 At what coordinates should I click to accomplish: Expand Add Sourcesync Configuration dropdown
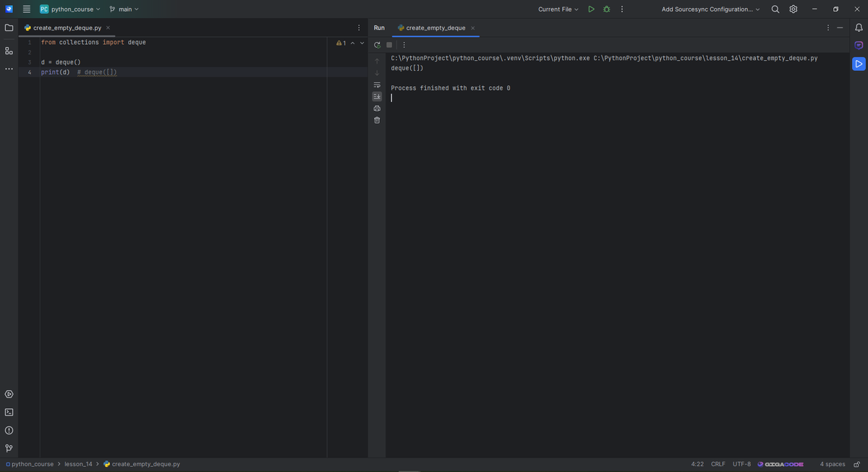pyautogui.click(x=711, y=9)
